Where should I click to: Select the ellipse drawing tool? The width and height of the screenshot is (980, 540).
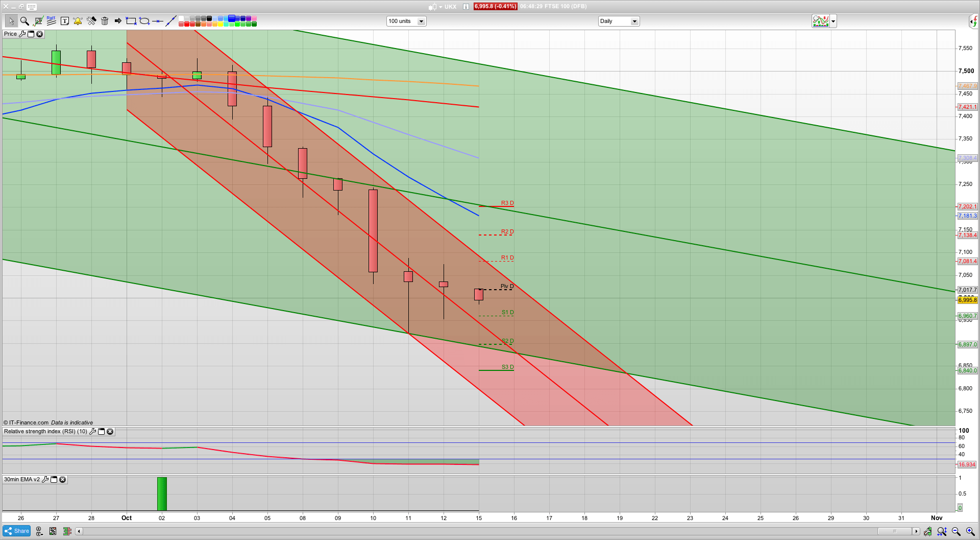(x=144, y=21)
